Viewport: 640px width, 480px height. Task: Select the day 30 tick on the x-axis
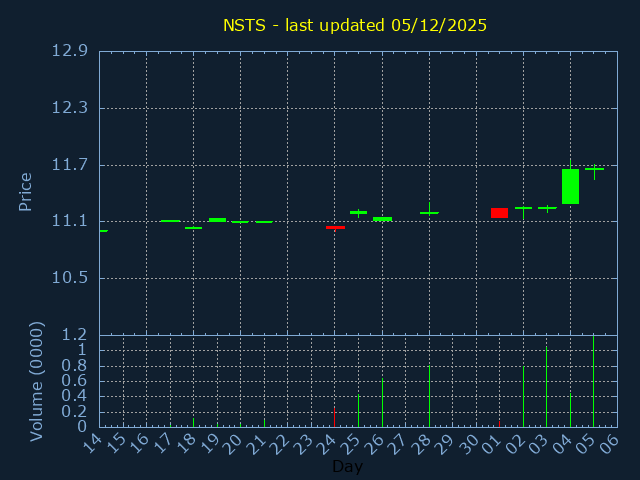[470, 444]
